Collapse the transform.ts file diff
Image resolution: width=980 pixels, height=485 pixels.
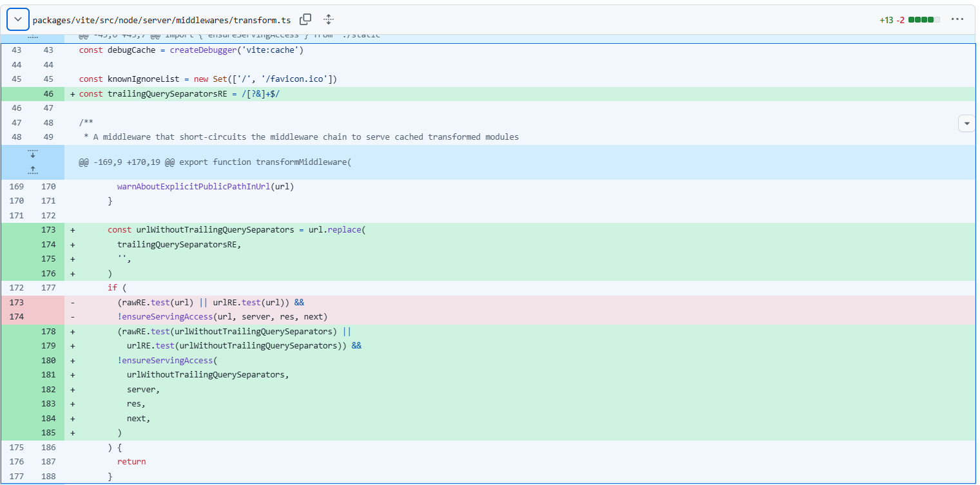point(17,20)
